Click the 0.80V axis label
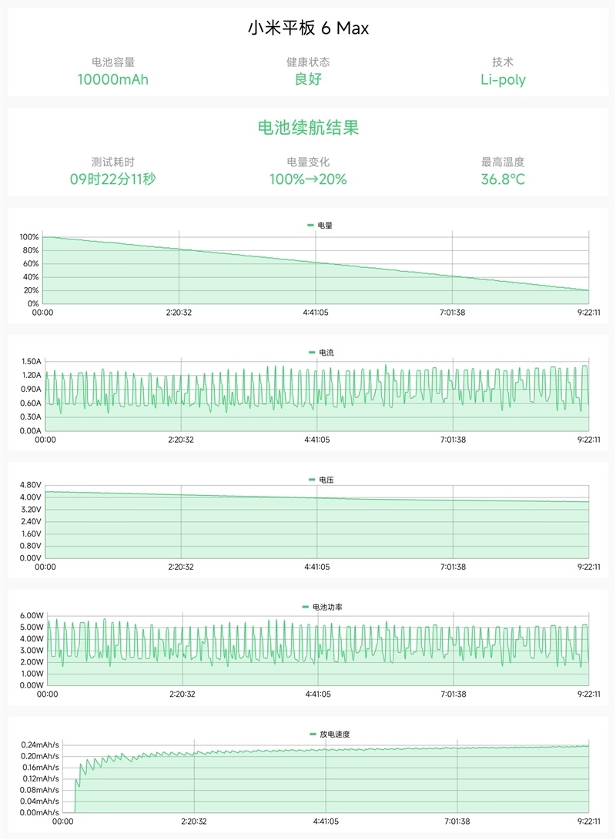This screenshot has width=616, height=840. [x=31, y=546]
